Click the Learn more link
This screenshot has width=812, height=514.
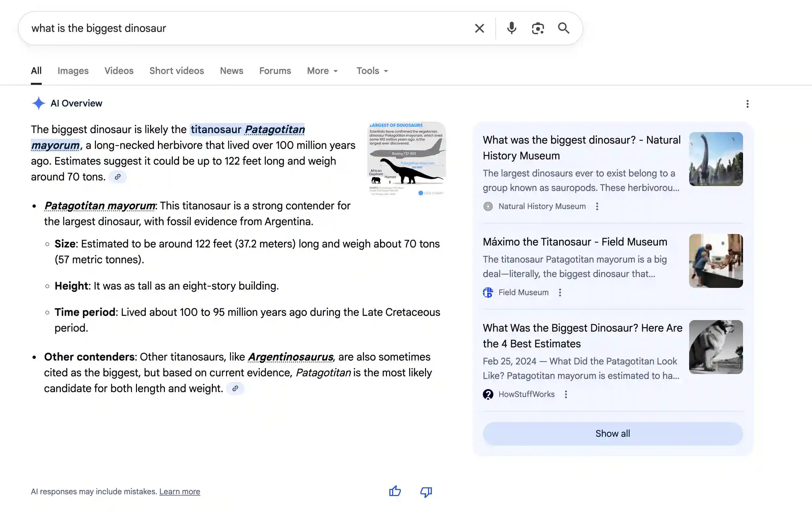(x=180, y=492)
